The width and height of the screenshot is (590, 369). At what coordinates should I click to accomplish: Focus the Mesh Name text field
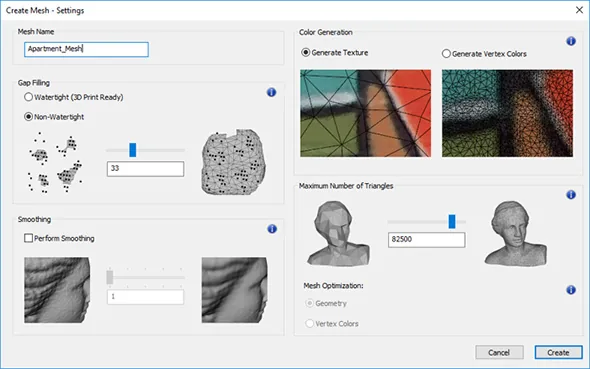[x=86, y=49]
